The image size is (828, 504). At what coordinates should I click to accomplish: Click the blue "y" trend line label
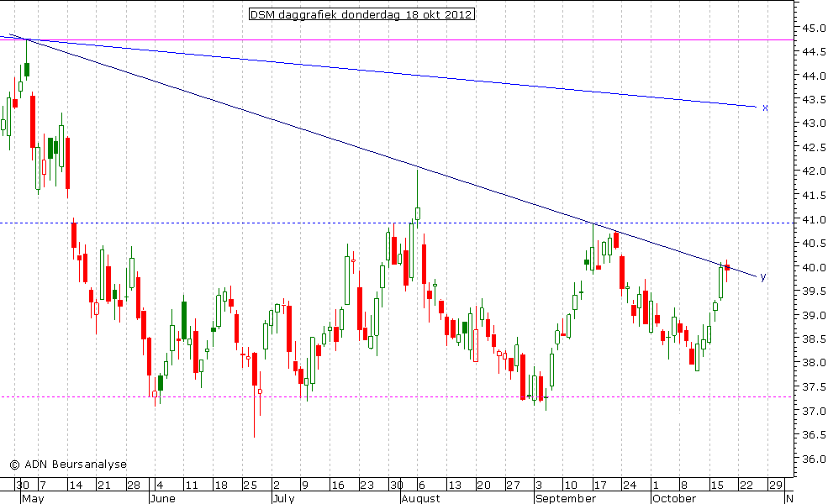coord(763,276)
